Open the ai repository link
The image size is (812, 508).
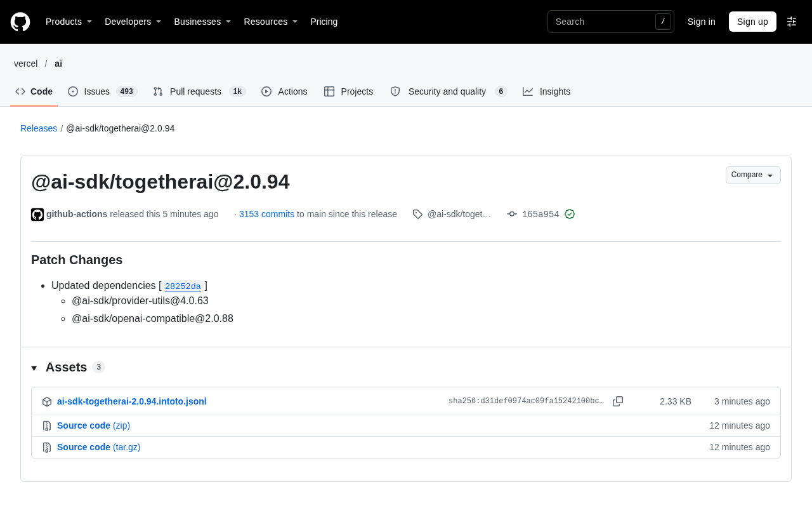click(58, 63)
